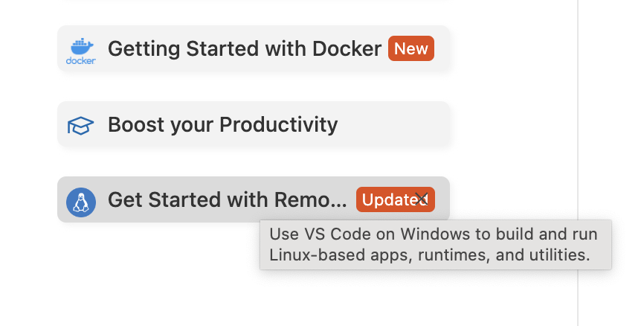The height and width of the screenshot is (326, 644).
Task: Click Docker card area right of New badge
Action: point(442,48)
